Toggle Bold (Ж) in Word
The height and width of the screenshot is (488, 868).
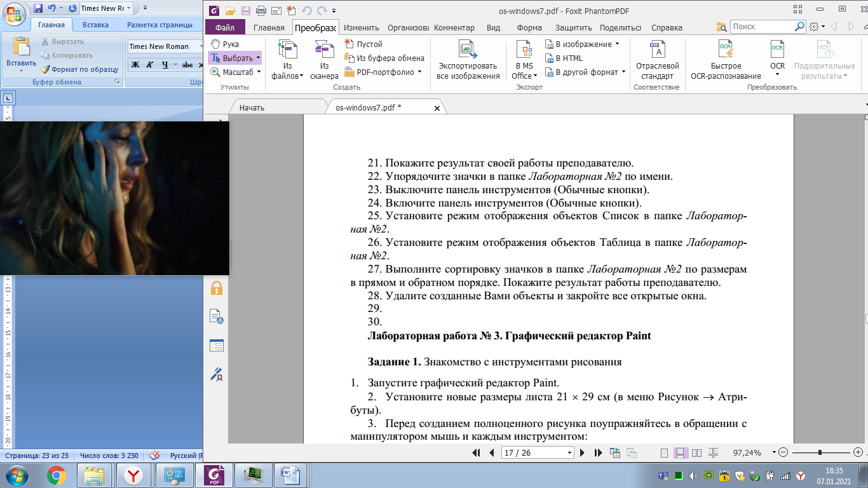[135, 65]
